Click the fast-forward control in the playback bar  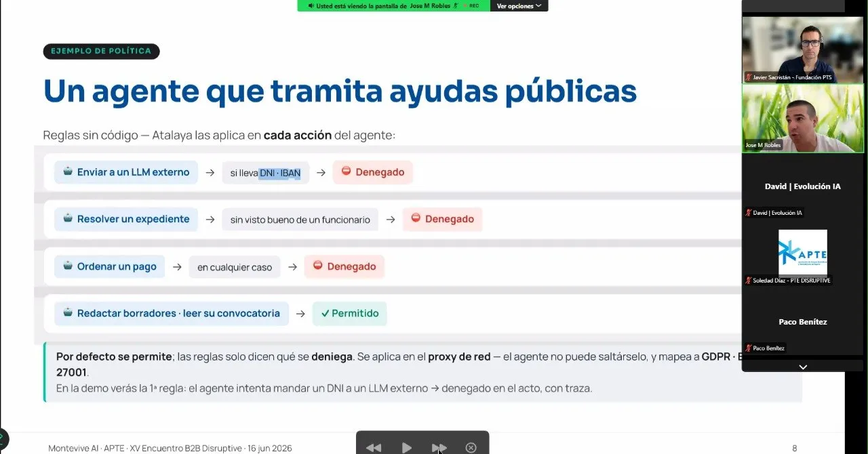[x=439, y=447]
